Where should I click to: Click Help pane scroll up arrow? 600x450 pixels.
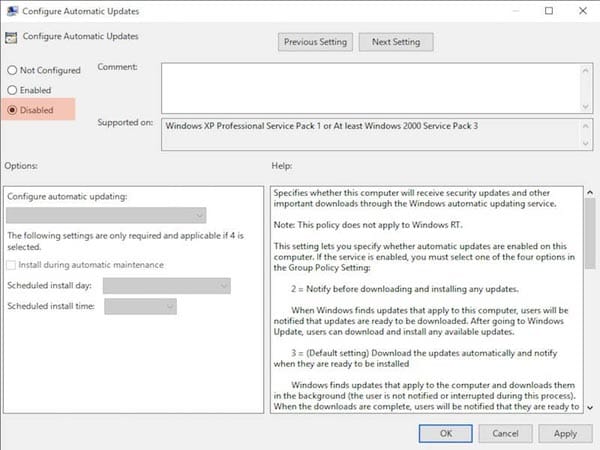coord(590,192)
